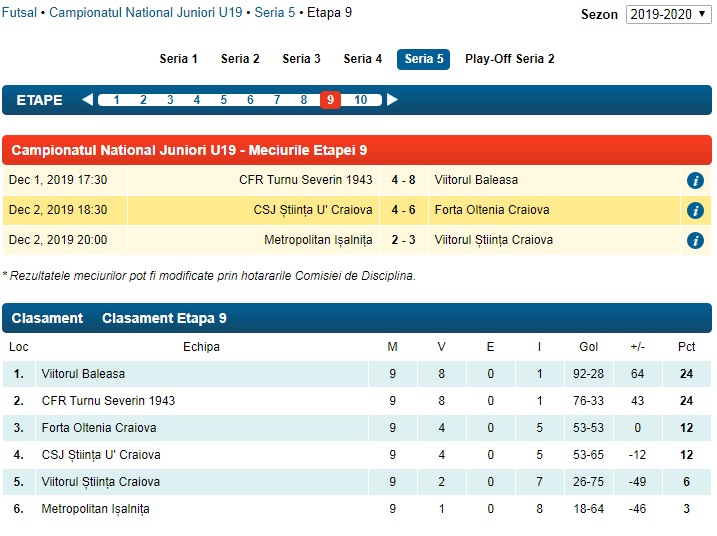The height and width of the screenshot is (536, 717).
Task: Open the Sezon 2019-2020 dropdown
Action: [668, 14]
